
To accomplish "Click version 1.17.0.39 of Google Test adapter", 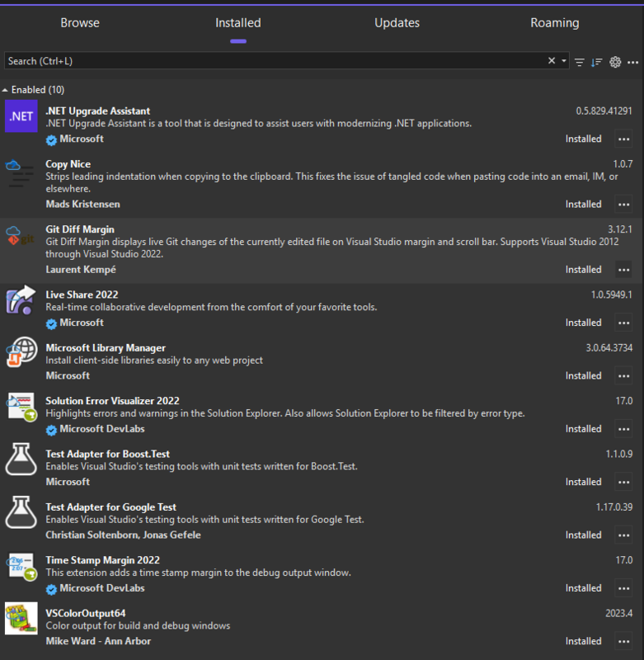I will [613, 507].
